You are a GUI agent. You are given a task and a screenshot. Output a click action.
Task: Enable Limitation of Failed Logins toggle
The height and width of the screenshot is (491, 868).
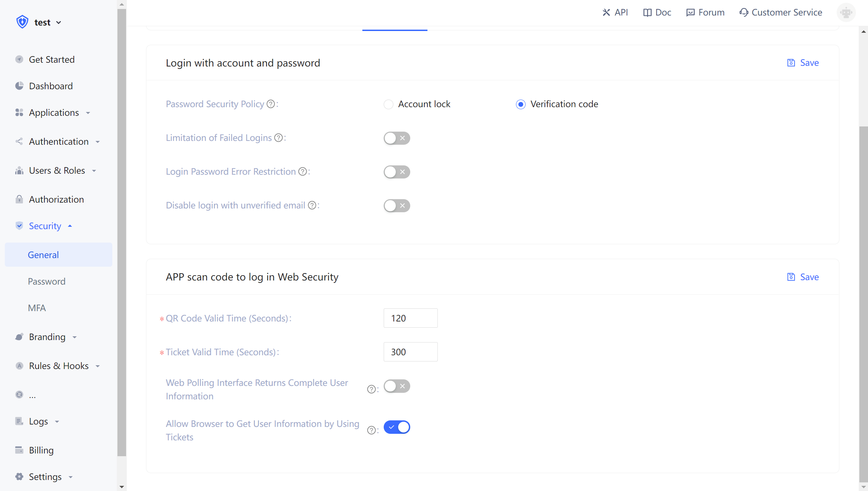(396, 138)
